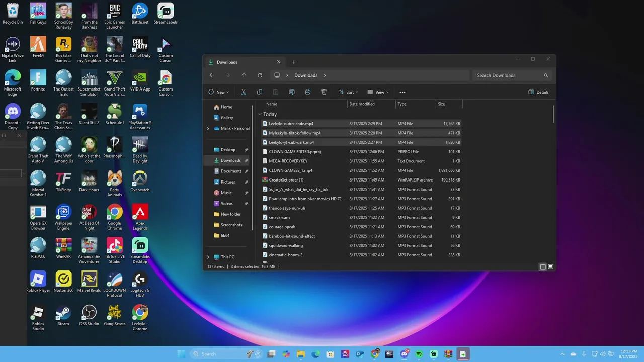Viewport: 644px width, 362px height.
Task: Expand This PC tree node
Action: click(x=208, y=257)
